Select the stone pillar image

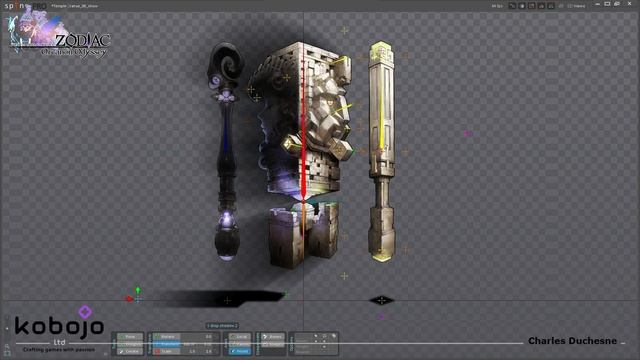[x=382, y=151]
